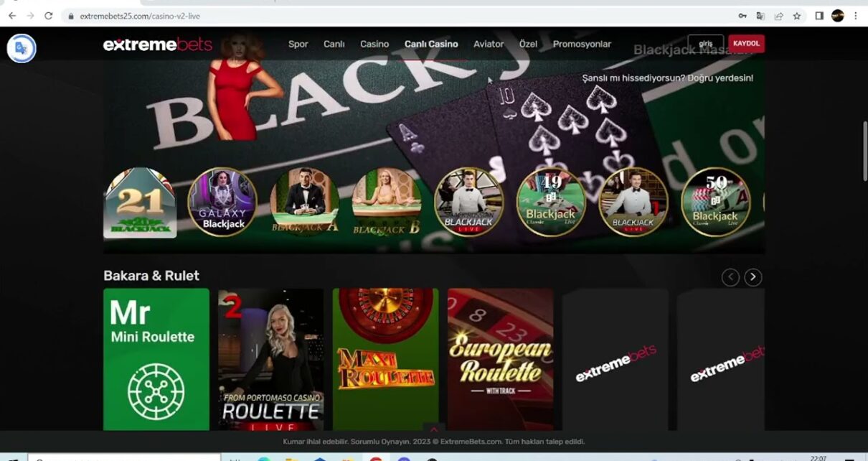Open Blackjack Classic 19 table icon
The image size is (868, 461).
tap(551, 202)
